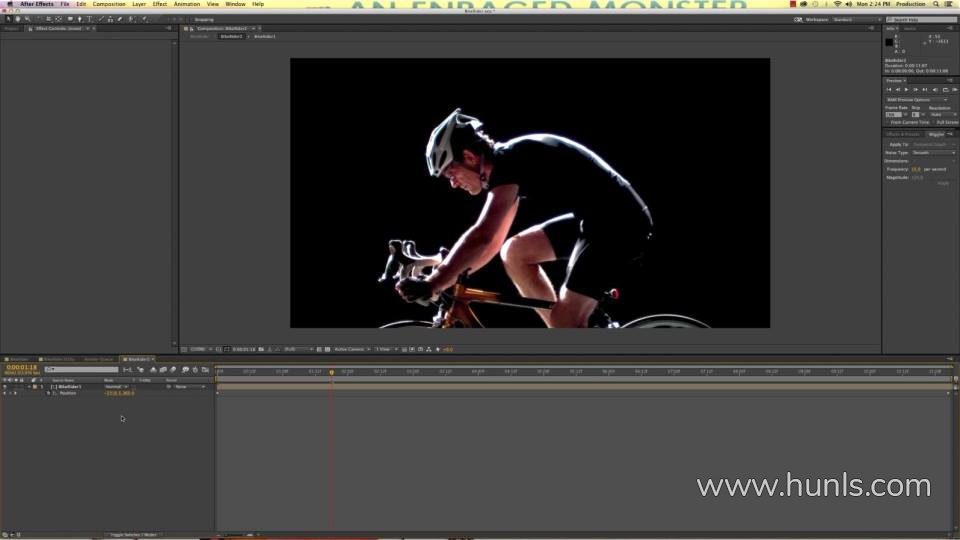960x540 pixels.
Task: Select the Rectangle shape tool
Action: point(70,19)
